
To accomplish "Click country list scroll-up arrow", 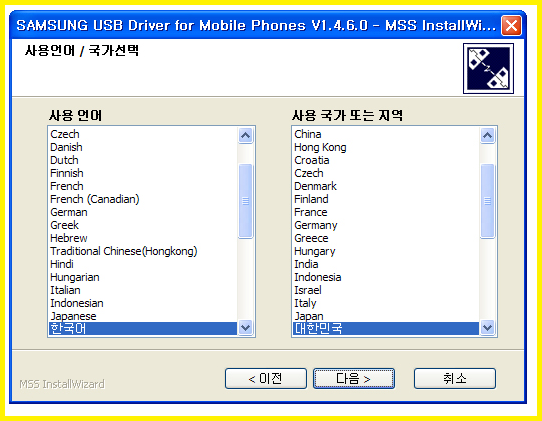I will pyautogui.click(x=487, y=135).
